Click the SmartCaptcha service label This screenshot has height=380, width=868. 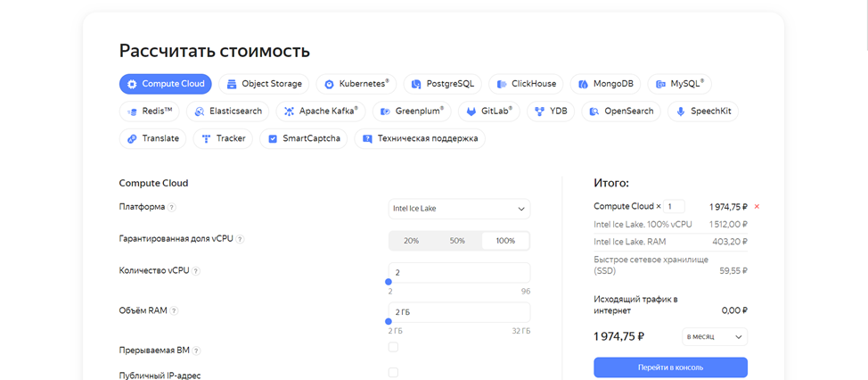point(312,138)
